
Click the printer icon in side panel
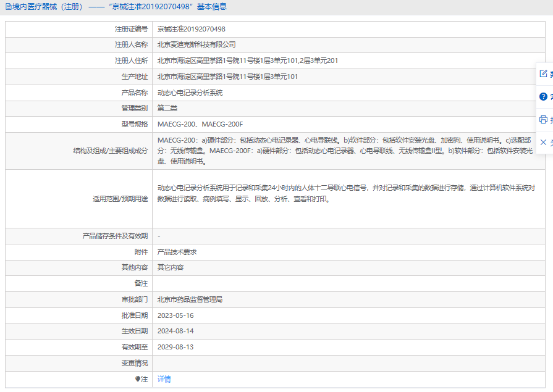544,120
